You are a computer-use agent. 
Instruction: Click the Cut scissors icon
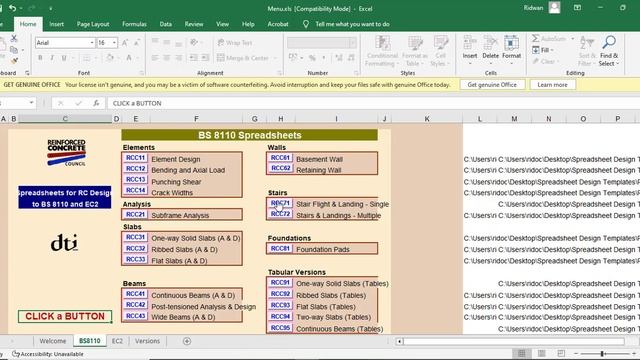coord(14,38)
